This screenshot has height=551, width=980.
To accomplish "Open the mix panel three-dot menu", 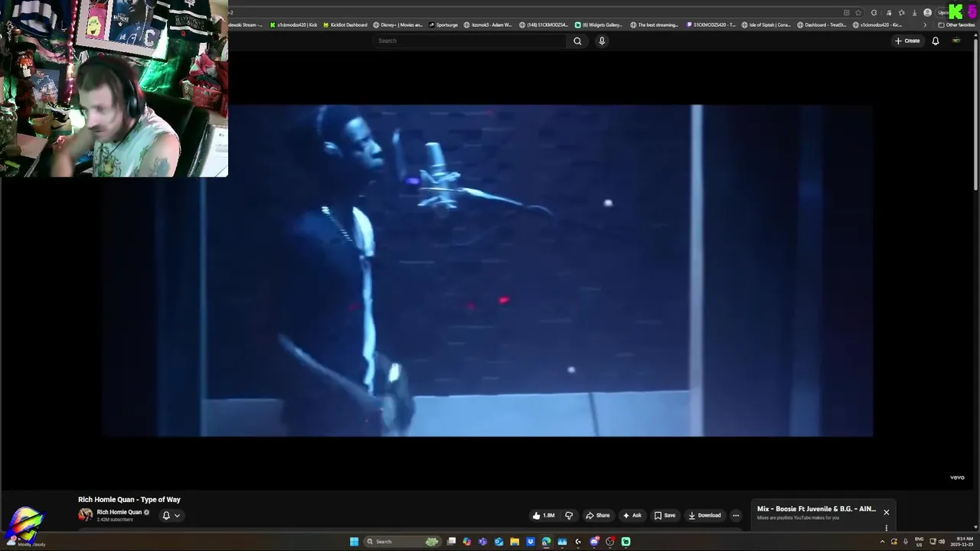I will click(x=886, y=528).
